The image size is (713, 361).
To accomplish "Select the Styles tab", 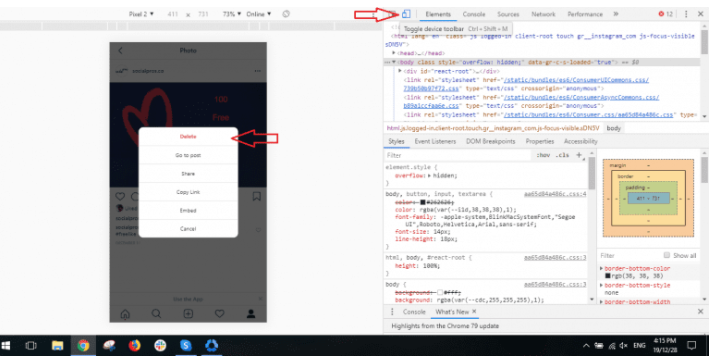I will point(396,141).
